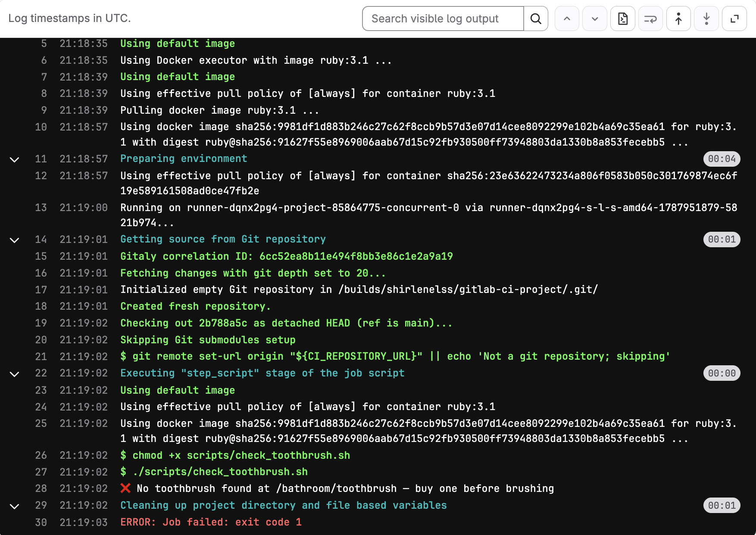756x535 pixels.
Task: Click 00:00 duration badge on line 22
Action: [x=722, y=373]
